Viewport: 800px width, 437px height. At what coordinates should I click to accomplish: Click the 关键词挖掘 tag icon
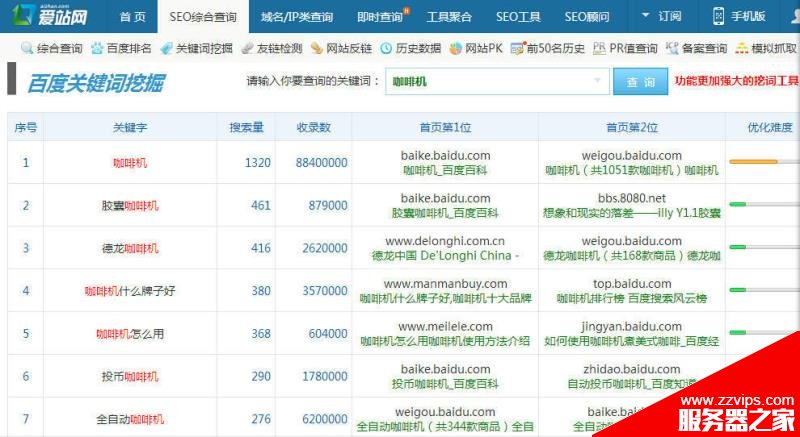(x=166, y=48)
